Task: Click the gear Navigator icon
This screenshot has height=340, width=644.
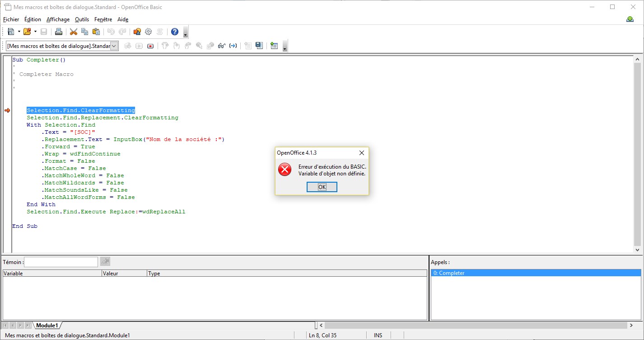Action: point(148,32)
